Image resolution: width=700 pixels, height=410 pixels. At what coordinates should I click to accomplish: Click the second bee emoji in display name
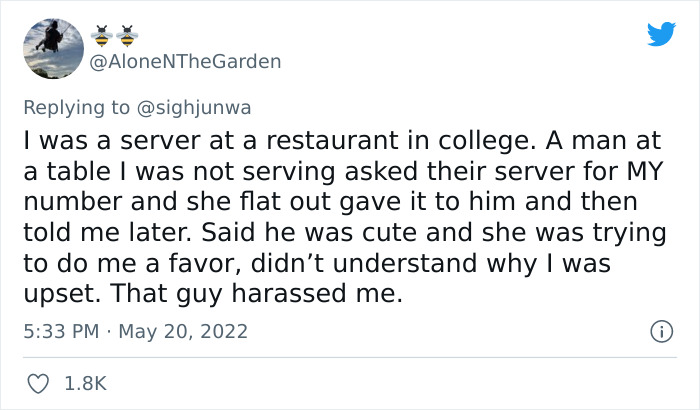(127, 36)
